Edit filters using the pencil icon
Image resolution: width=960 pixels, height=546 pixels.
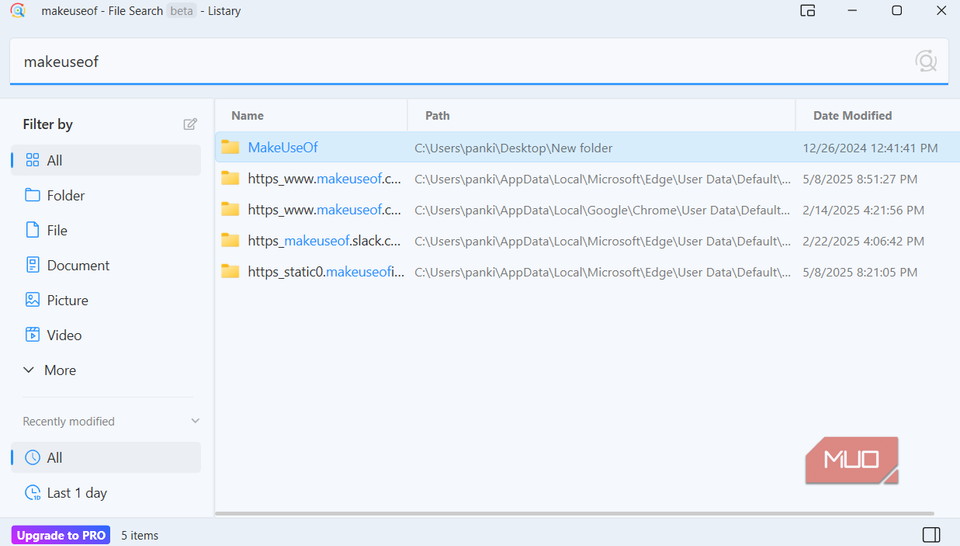click(x=190, y=124)
